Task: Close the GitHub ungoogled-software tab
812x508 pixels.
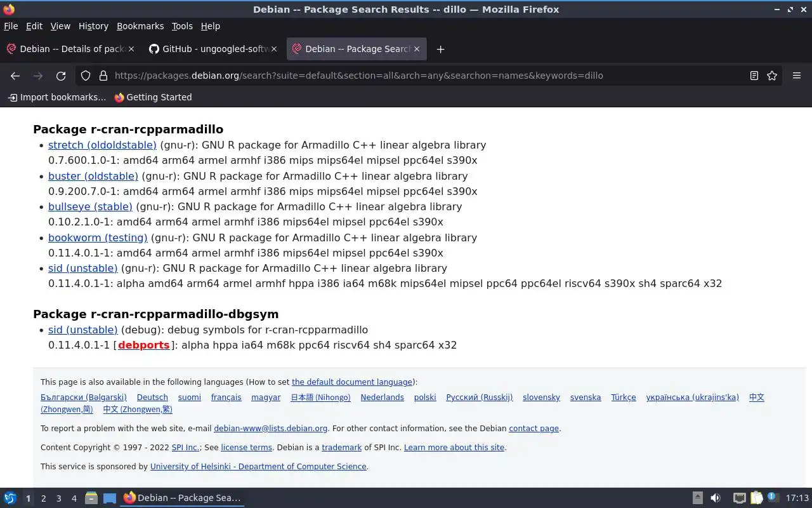Action: [274, 49]
